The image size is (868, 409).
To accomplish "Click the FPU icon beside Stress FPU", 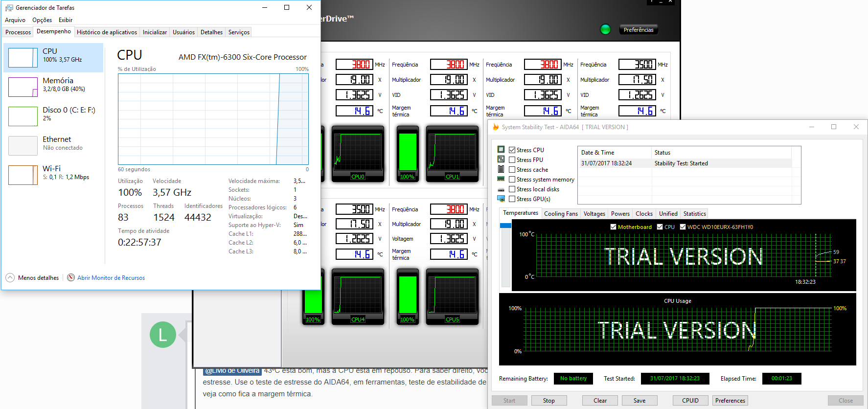I will 501,159.
